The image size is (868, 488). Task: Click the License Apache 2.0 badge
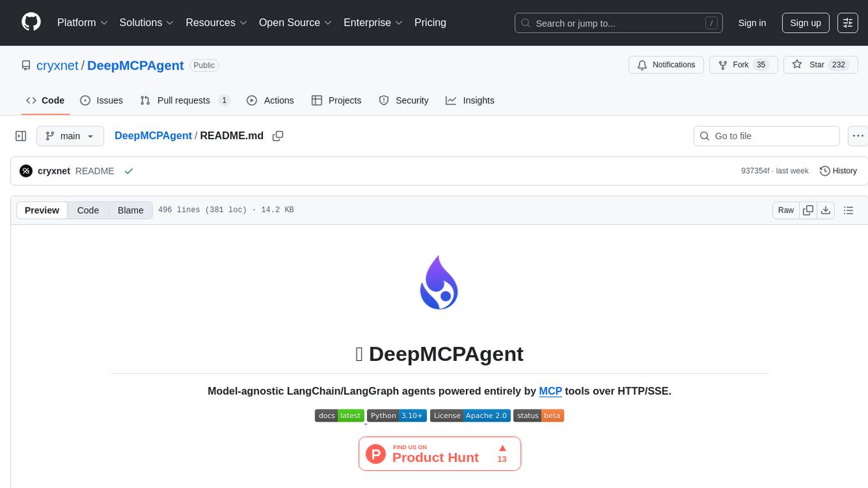click(470, 416)
